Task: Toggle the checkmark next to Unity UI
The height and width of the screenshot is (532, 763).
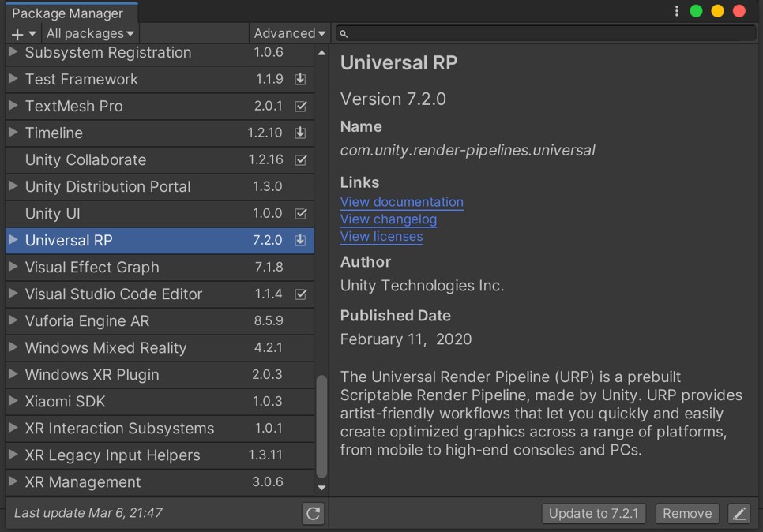Action: [300, 213]
